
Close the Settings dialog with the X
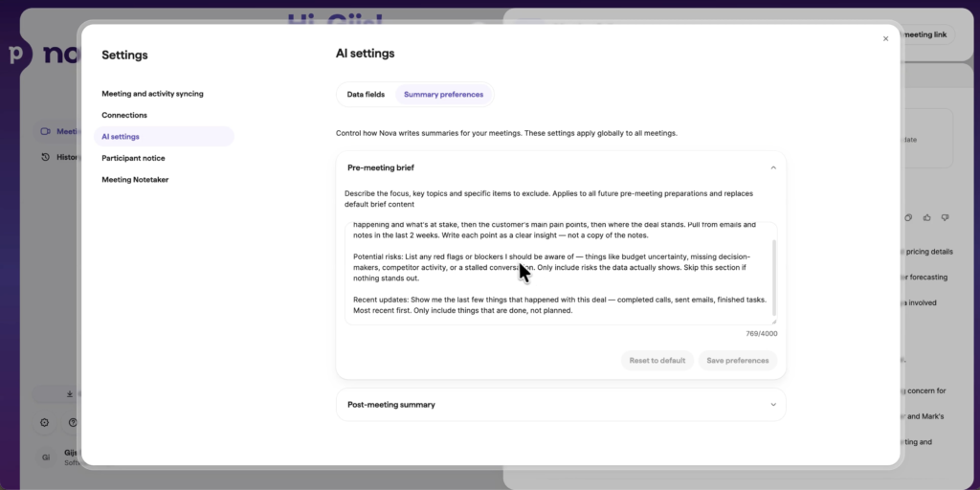885,38
